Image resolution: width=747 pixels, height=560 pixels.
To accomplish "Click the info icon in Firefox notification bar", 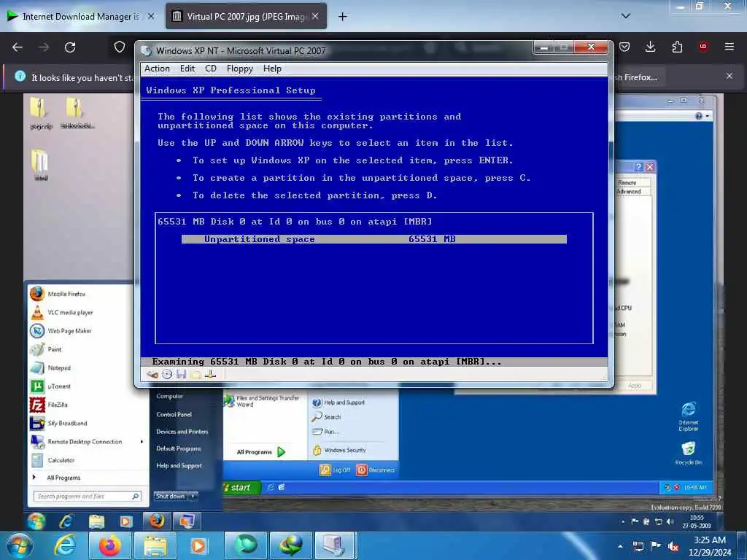I will [20, 76].
